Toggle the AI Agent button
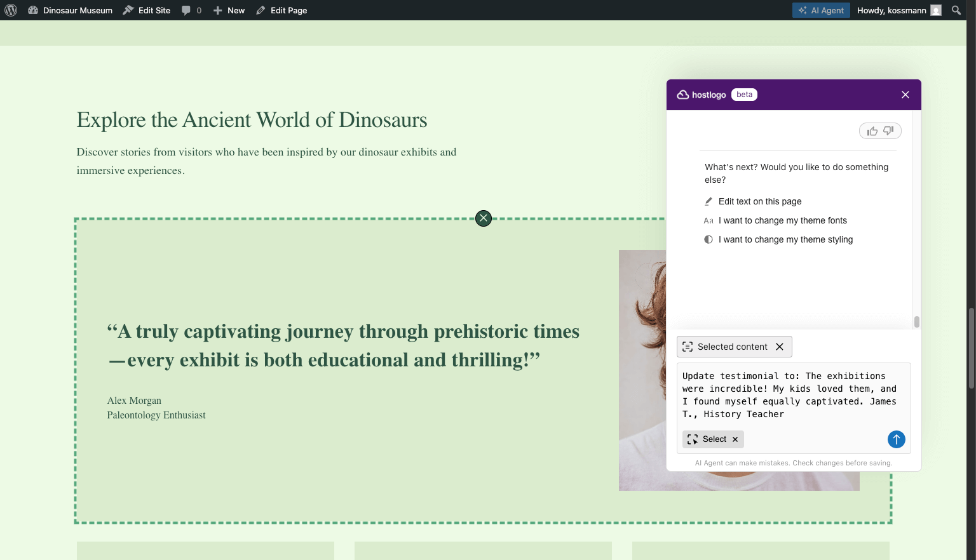 (820, 10)
